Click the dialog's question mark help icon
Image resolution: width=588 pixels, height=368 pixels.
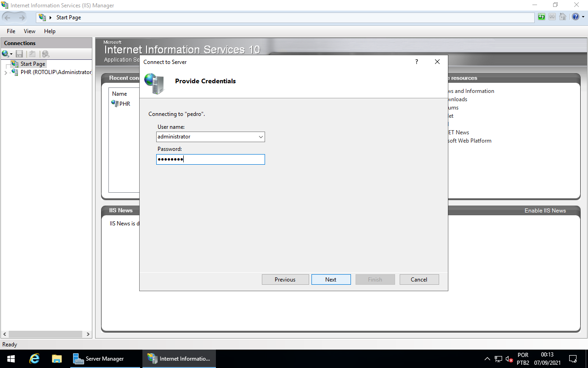pyautogui.click(x=416, y=62)
